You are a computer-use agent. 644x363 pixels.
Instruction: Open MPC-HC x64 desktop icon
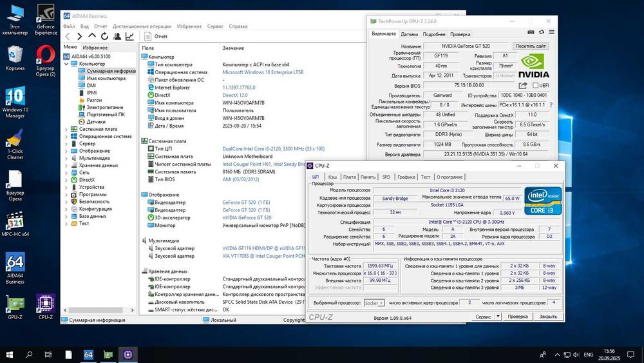(x=15, y=224)
